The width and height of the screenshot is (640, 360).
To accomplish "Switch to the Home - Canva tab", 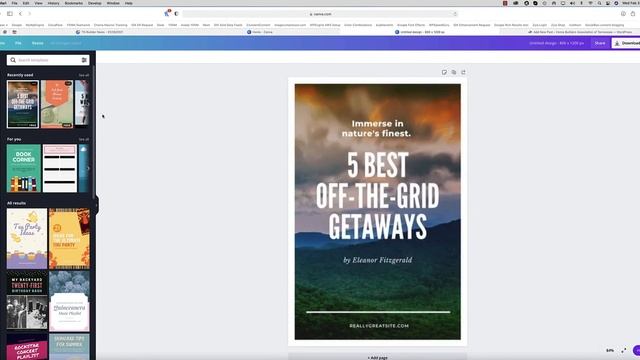I will click(260, 32).
